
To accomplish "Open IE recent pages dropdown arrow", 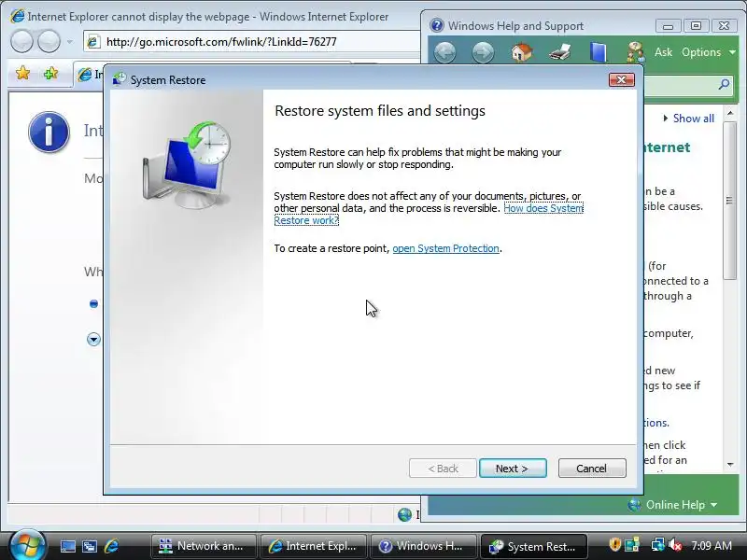I will click(69, 42).
